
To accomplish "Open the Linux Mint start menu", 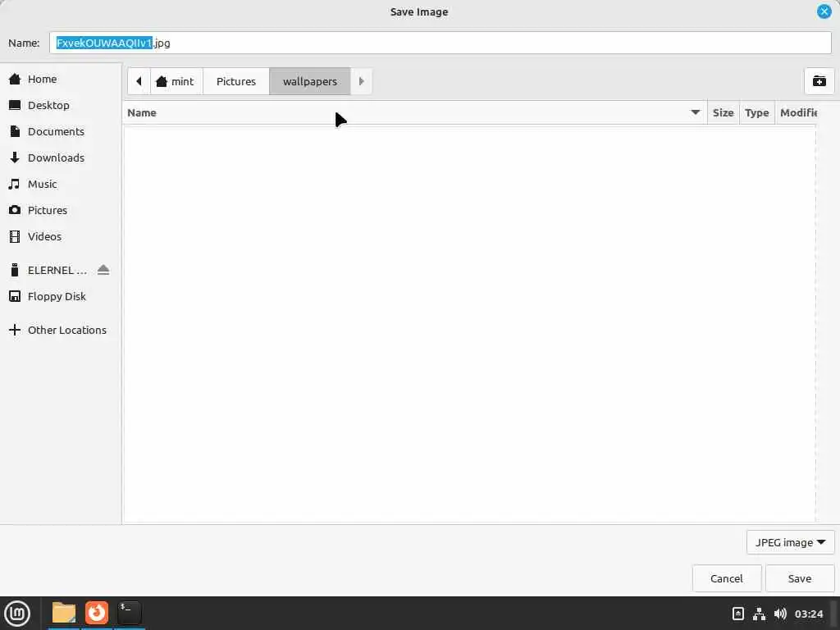I will tap(18, 614).
